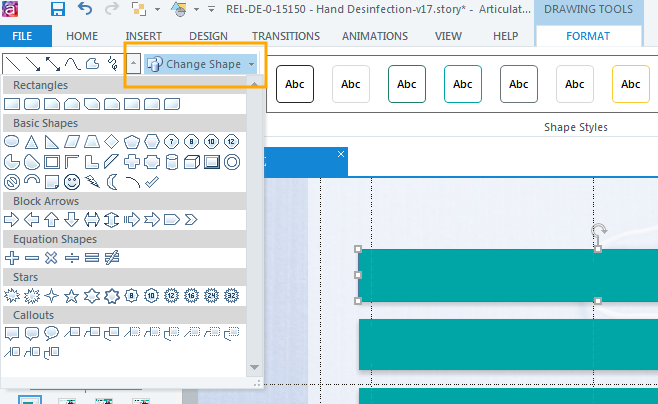Pick the plus equation shape
The image size is (658, 404).
[11, 258]
